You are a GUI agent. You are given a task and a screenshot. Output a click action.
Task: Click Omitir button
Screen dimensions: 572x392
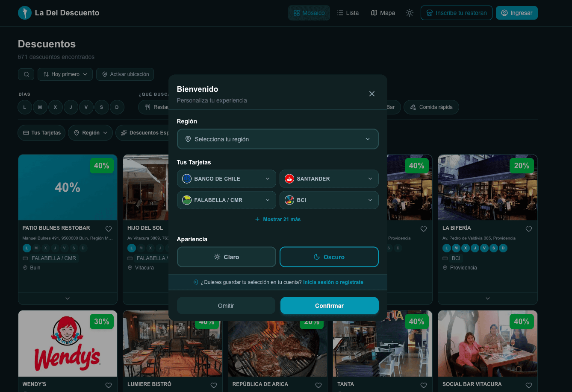(x=226, y=306)
